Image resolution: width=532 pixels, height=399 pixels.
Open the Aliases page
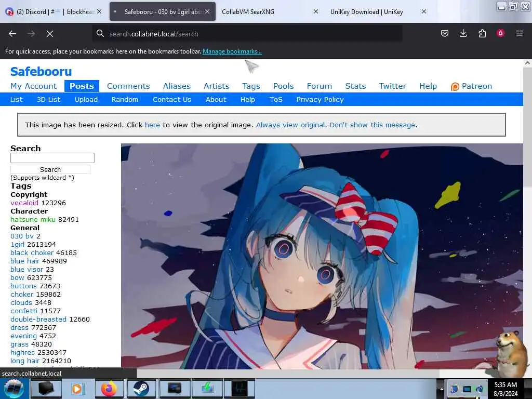177,86
